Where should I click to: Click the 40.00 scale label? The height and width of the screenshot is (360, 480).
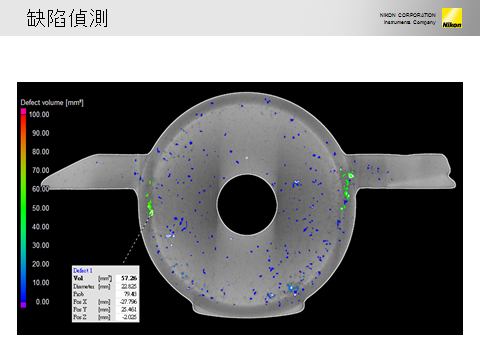[41, 227]
